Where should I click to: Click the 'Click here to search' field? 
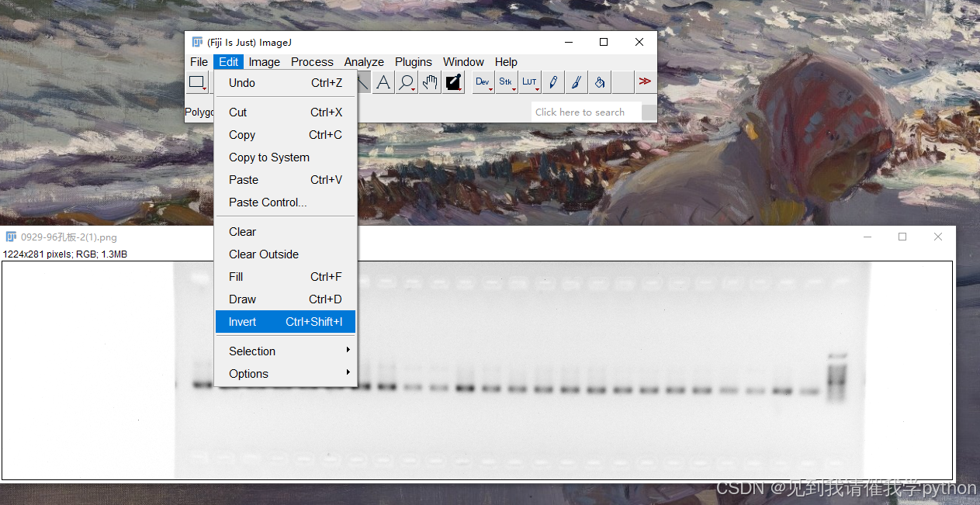[x=586, y=112]
